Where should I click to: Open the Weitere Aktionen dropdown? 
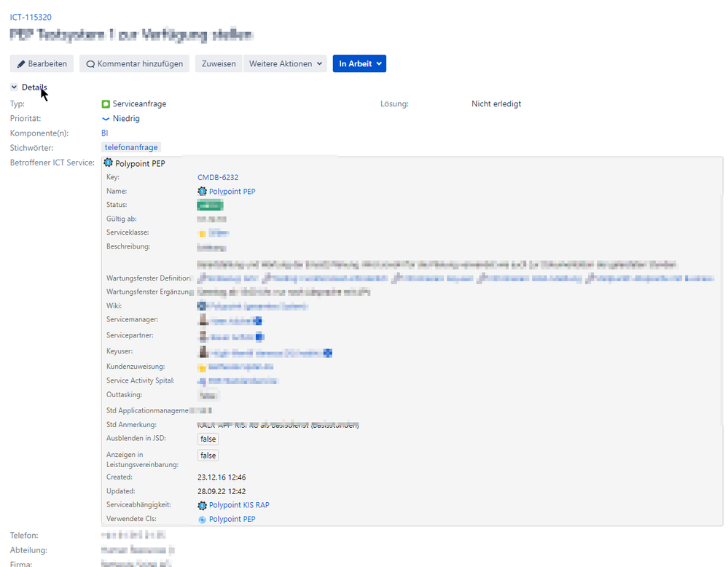(x=285, y=63)
